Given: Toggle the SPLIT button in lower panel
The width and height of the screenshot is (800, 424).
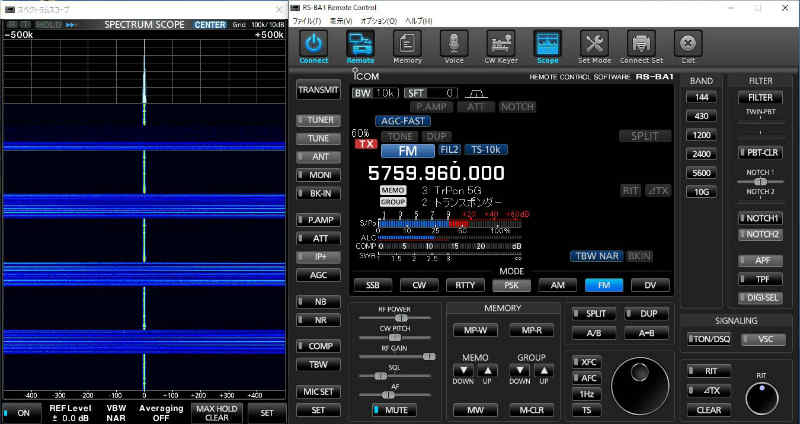Looking at the screenshot, I should [594, 314].
